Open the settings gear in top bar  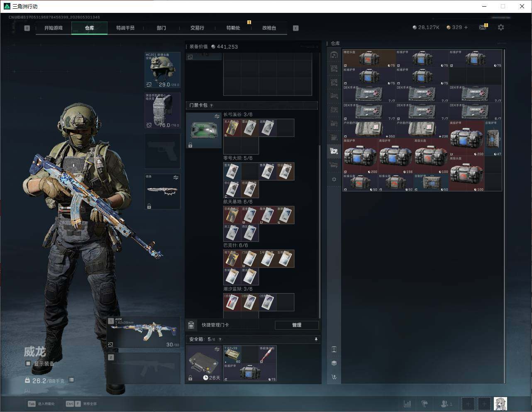pos(501,27)
